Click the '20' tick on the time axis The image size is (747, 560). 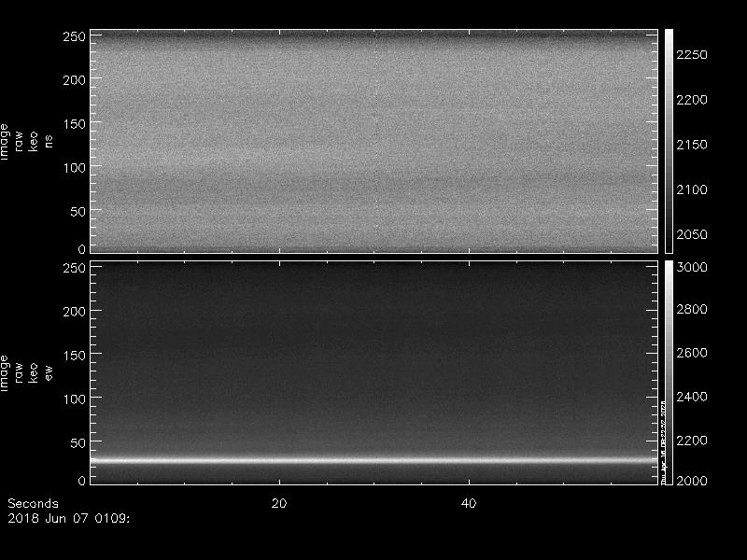pos(277,503)
